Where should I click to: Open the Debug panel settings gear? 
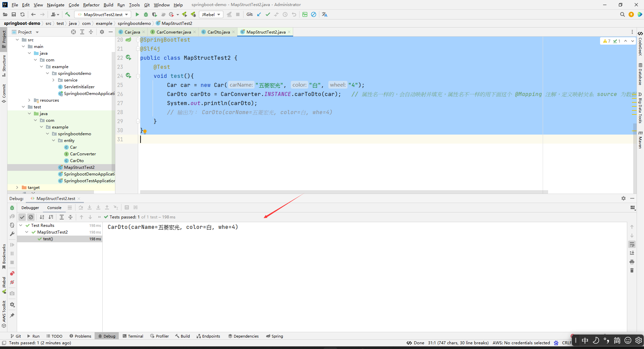[623, 198]
